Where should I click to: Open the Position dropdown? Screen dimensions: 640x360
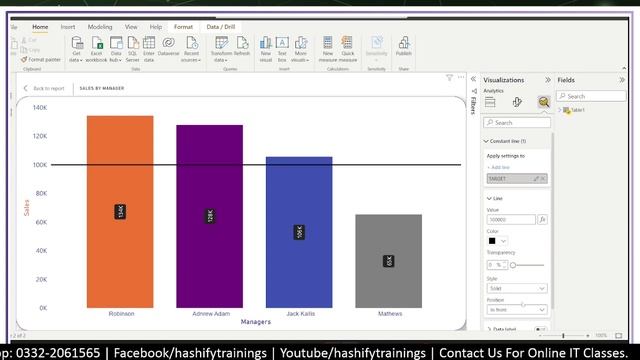517,310
